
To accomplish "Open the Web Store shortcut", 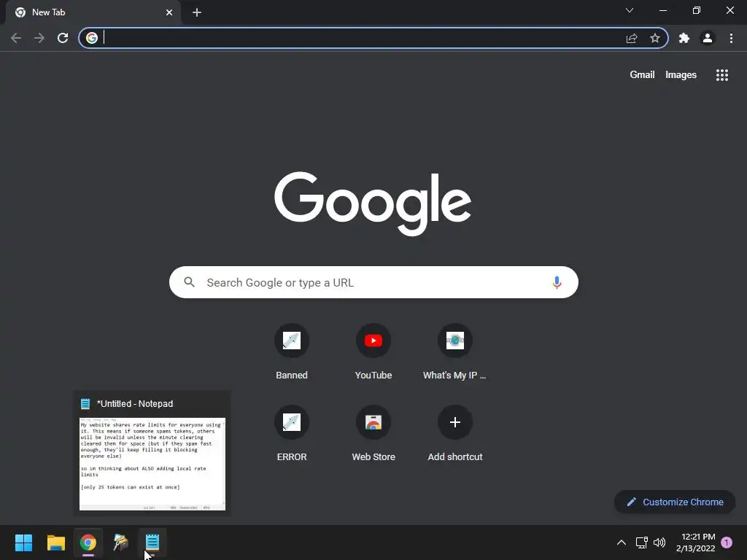I will [x=373, y=434].
